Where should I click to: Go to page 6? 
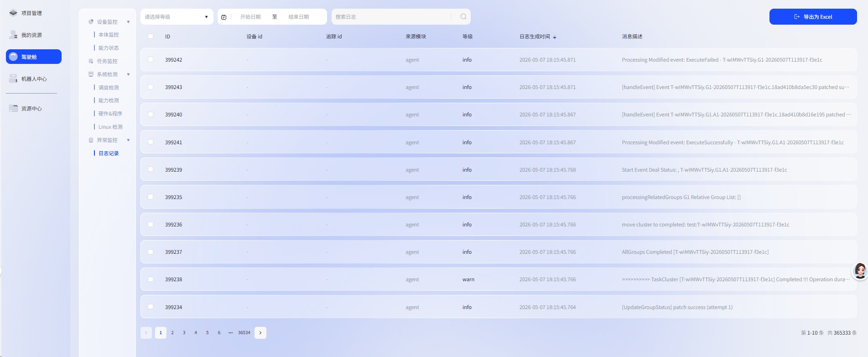point(219,332)
